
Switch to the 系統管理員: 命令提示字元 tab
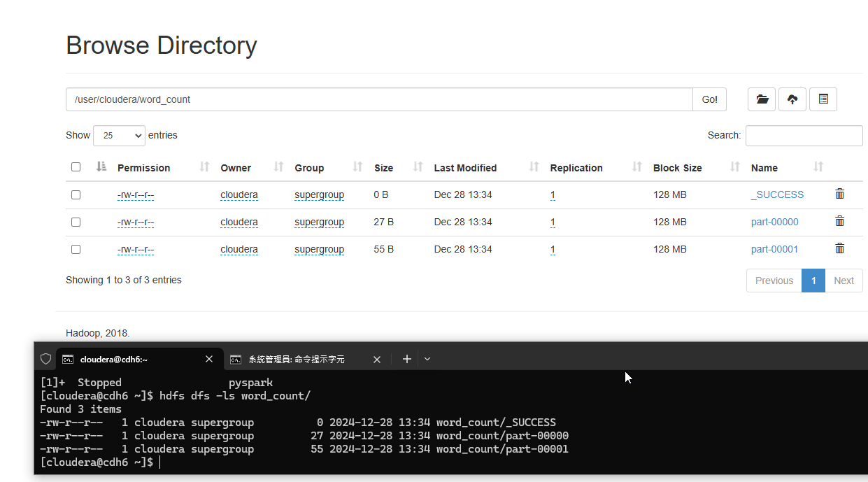click(x=306, y=360)
